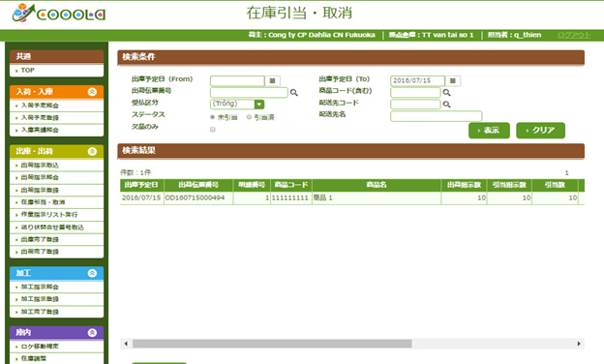Click the 出庫予定日 column header
Screen dimensions: 604x364
(141, 185)
